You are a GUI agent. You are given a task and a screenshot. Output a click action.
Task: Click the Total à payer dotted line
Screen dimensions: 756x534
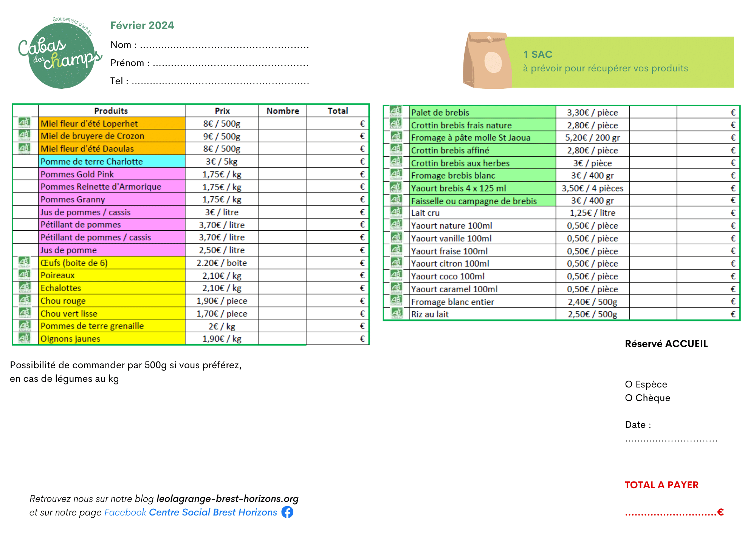pyautogui.click(x=670, y=513)
